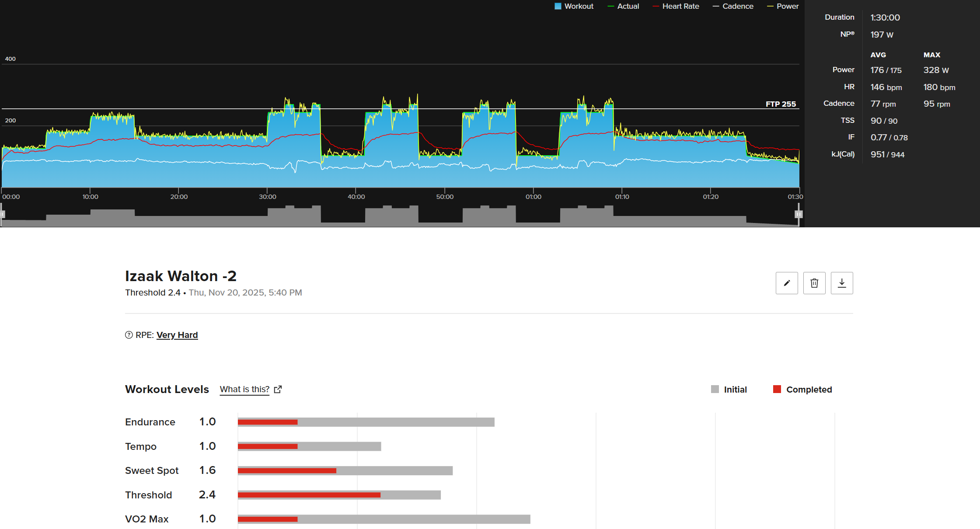
Task: Click the Completed legend red swatch
Action: (x=777, y=389)
